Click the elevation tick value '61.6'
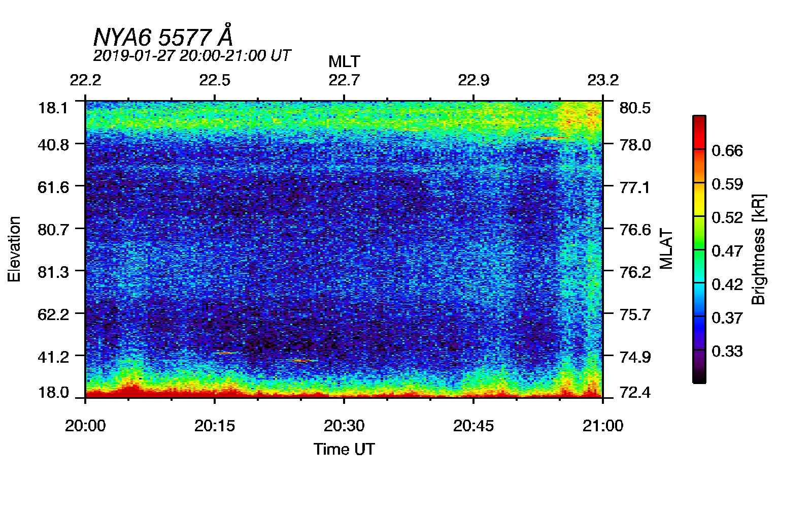Image resolution: width=812 pixels, height=508 pixels. [x=53, y=187]
